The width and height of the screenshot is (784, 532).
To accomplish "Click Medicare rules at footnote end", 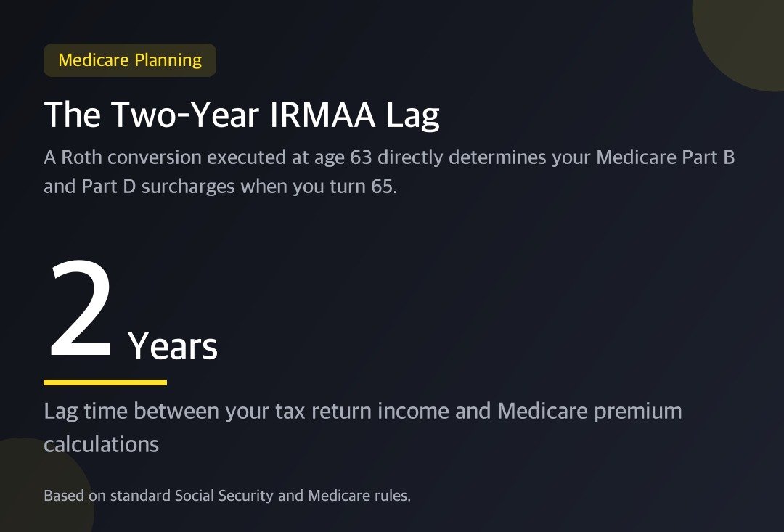I will click(x=359, y=496).
